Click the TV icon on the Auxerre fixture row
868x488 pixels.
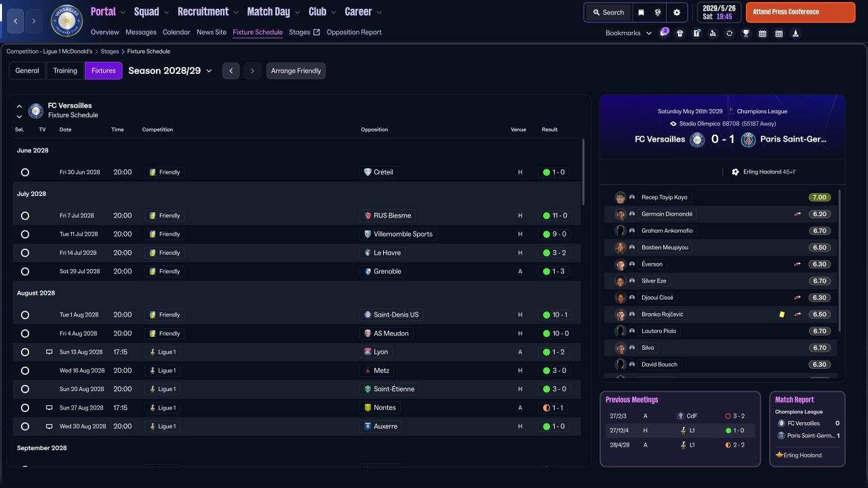(49, 426)
